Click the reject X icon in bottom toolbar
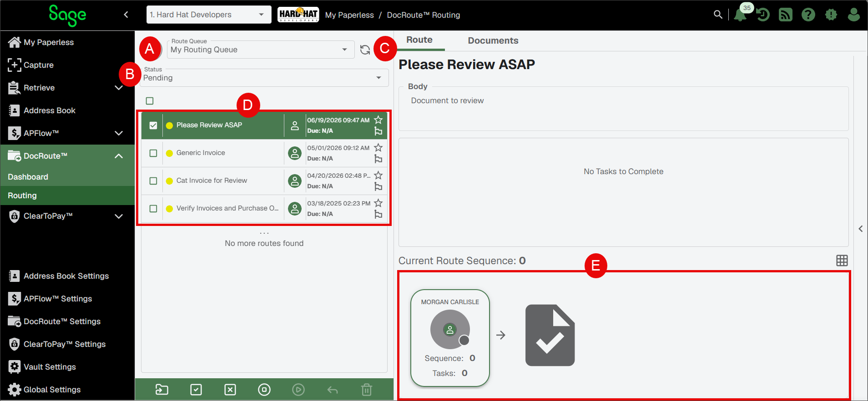The image size is (868, 401). click(230, 390)
